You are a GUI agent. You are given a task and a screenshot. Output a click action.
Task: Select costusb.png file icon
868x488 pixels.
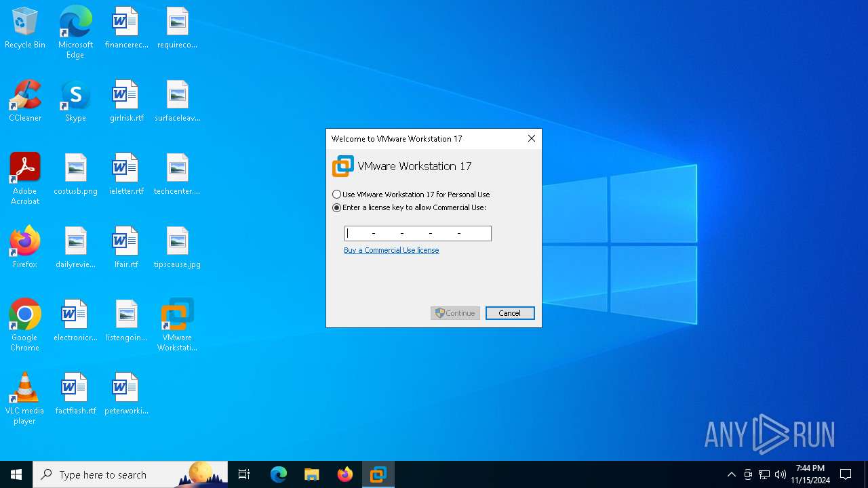[x=75, y=175]
